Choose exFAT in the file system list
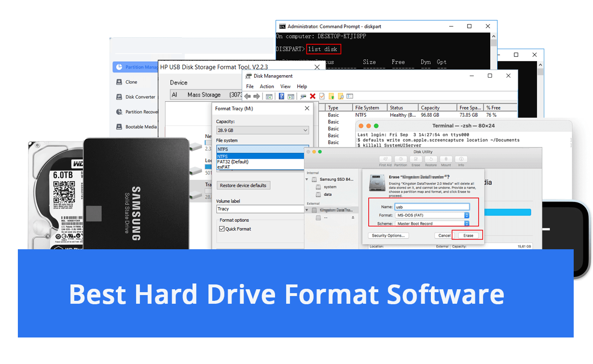 click(x=260, y=167)
